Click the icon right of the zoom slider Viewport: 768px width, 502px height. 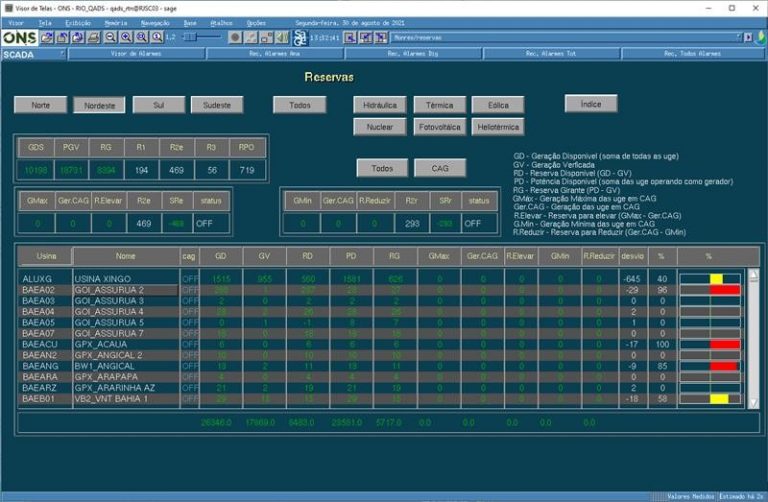(236, 37)
